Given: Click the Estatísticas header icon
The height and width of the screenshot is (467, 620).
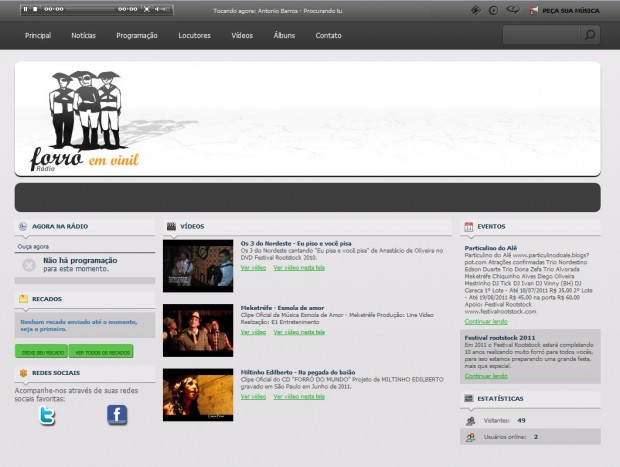Looking at the screenshot, I should [469, 398].
